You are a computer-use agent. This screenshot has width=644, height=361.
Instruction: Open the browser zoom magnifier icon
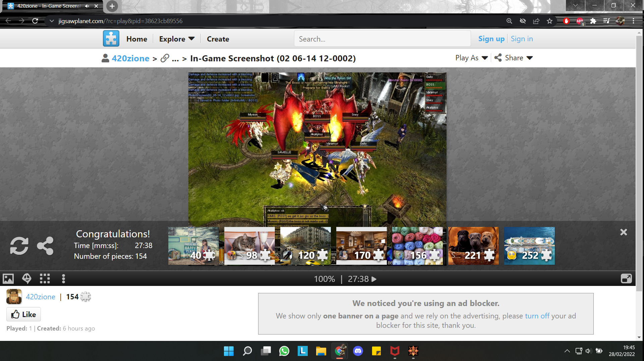tap(509, 21)
